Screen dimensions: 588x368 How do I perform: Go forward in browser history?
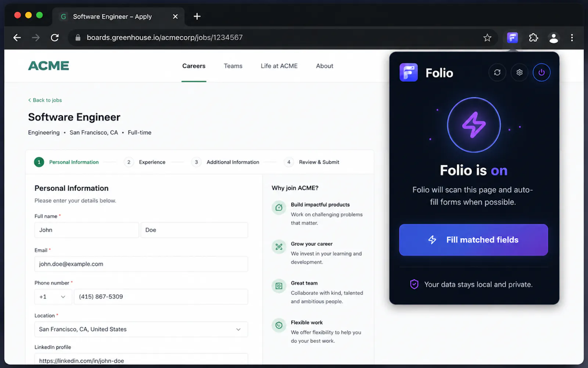point(36,38)
